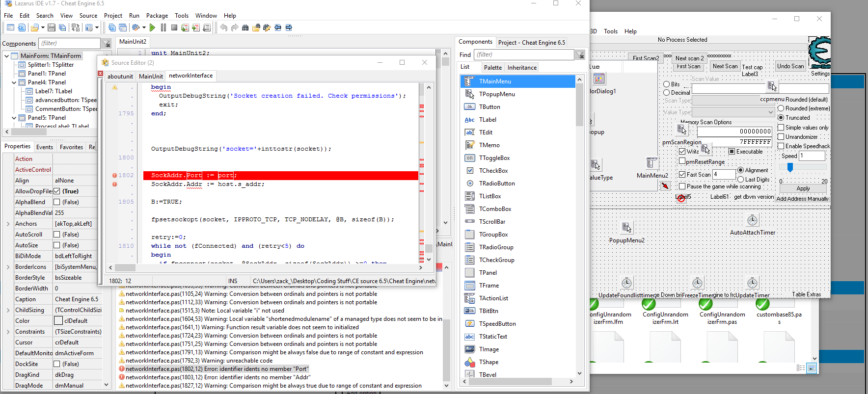This screenshot has width=868, height=394.
Task: Toggle the AllowDropFiles checkbox
Action: tap(57, 191)
